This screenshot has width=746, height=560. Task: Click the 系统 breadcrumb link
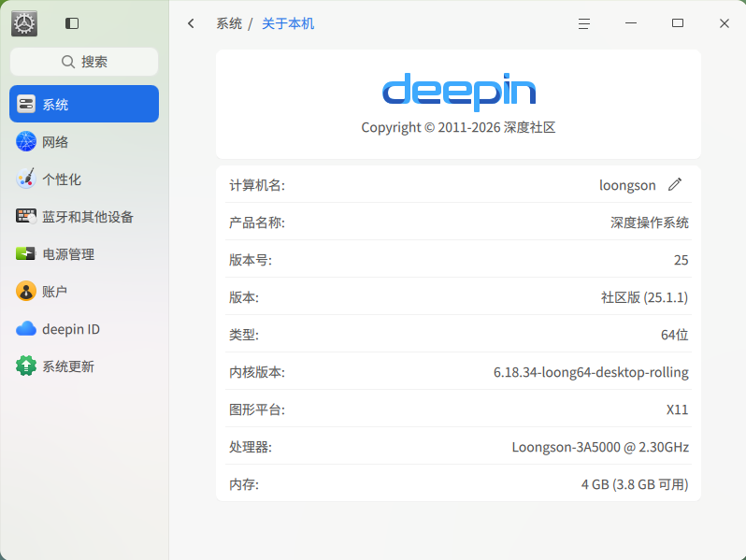[x=229, y=23]
